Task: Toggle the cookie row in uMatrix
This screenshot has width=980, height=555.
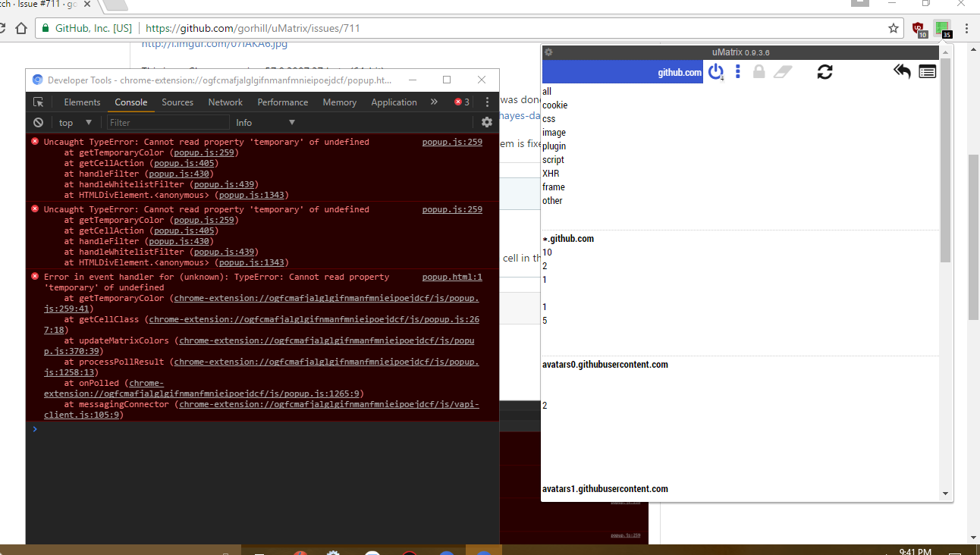Action: [554, 105]
